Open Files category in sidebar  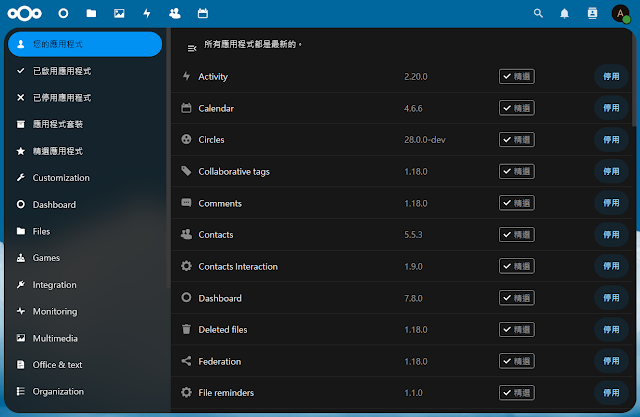click(85, 231)
